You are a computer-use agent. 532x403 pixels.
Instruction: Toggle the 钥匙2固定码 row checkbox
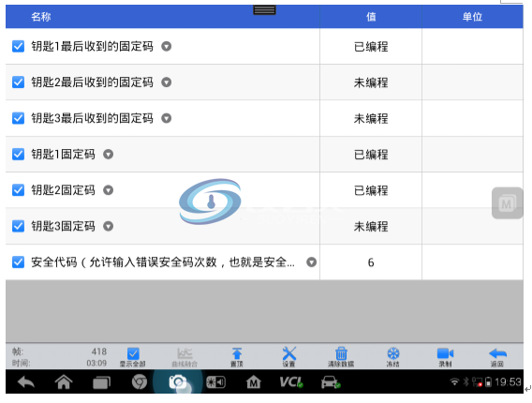click(x=19, y=190)
